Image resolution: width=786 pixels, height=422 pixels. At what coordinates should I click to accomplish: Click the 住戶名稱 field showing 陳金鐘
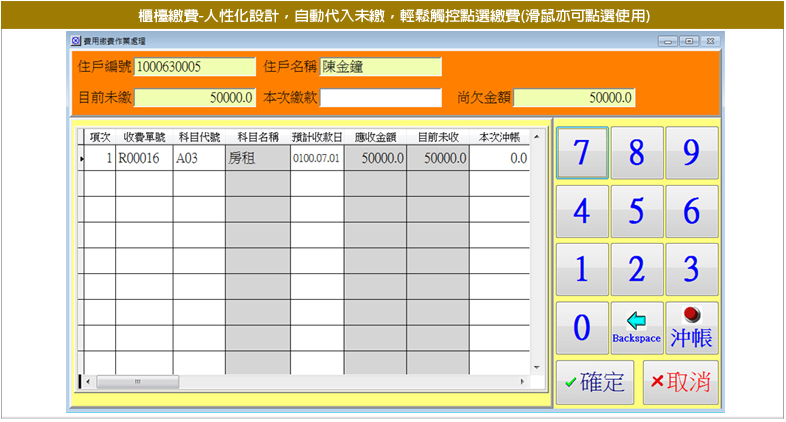tap(380, 67)
